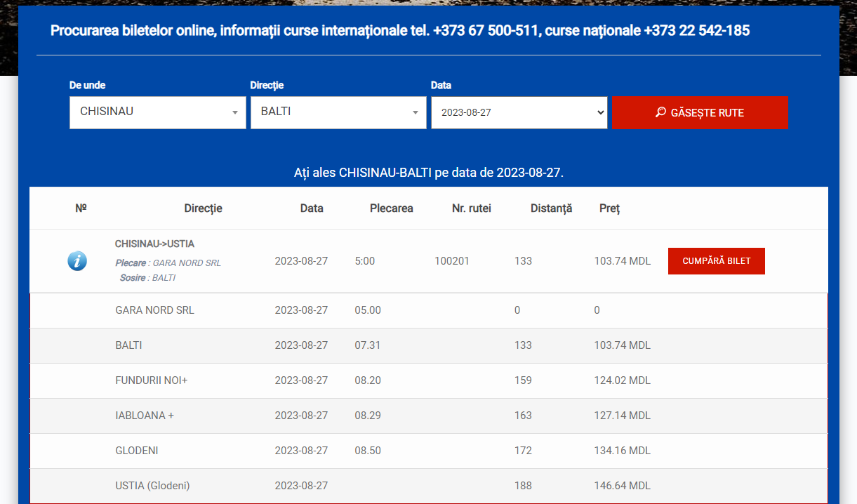Click the CHISINAU->USTIA route title
857x504 pixels.
coord(155,244)
